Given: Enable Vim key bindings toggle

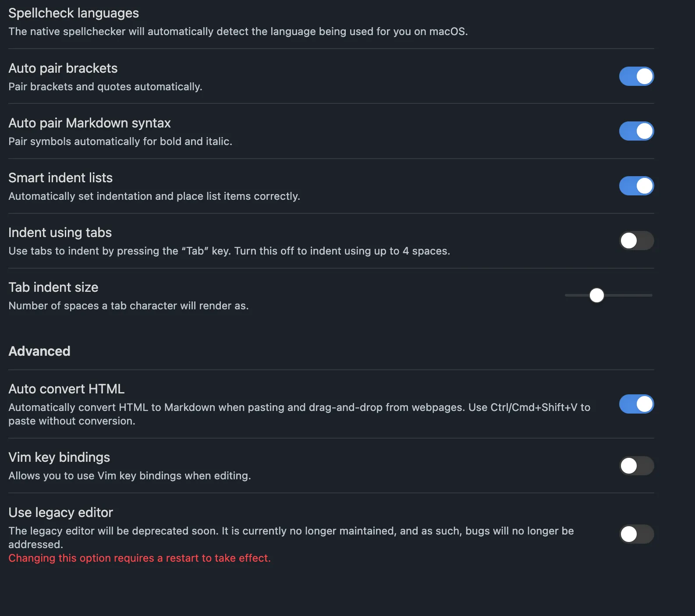Looking at the screenshot, I should click(x=636, y=466).
